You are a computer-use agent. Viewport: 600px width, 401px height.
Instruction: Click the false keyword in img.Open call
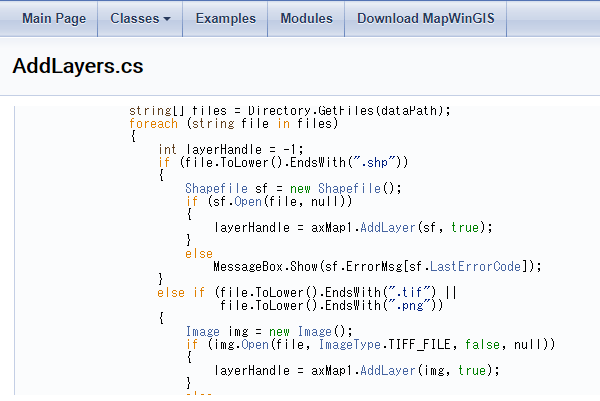(x=482, y=344)
